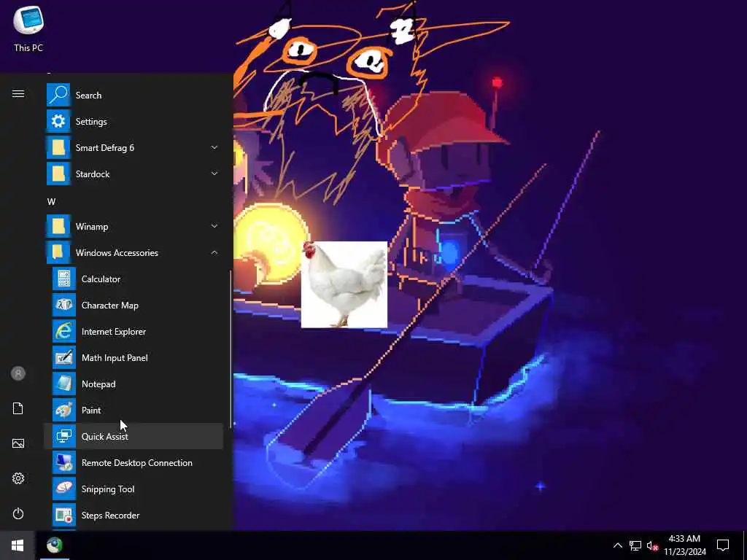747x560 pixels.
Task: Click the network icon in system tray
Action: point(635,545)
